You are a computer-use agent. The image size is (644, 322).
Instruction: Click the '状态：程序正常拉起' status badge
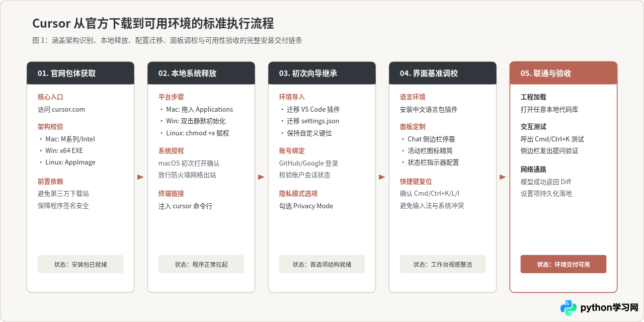[201, 264]
